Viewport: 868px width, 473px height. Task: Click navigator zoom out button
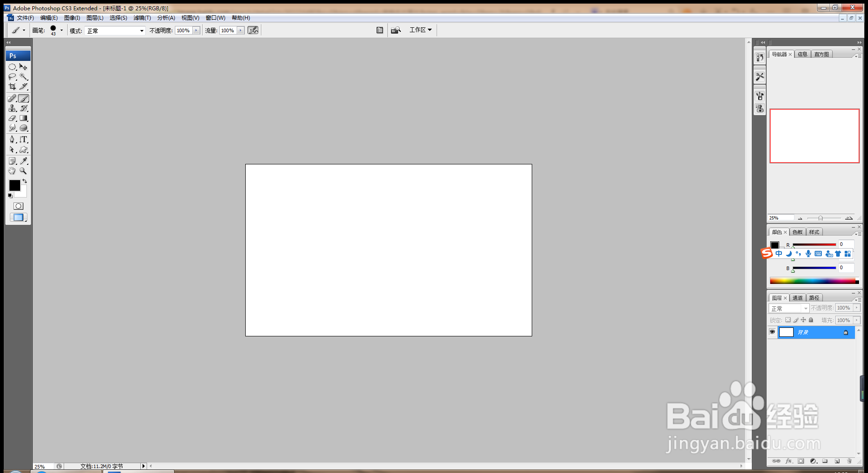(800, 218)
